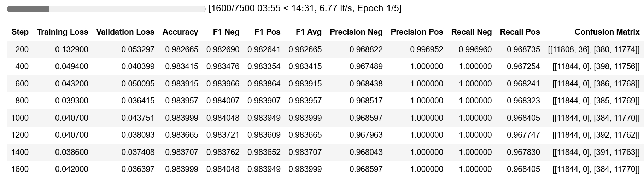Click the Precision Neg column header
Image resolution: width=644 pixels, height=180 pixels.
(x=356, y=32)
